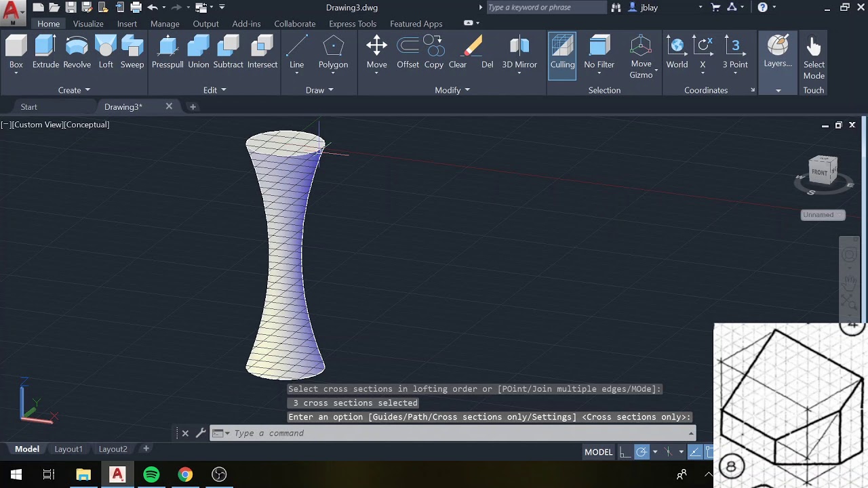Apply the Union solid operation
Screen dimensions: 868x488
point(199,53)
